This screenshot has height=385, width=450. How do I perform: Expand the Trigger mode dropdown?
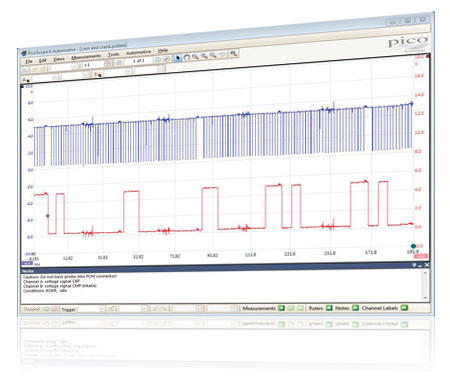(102, 309)
